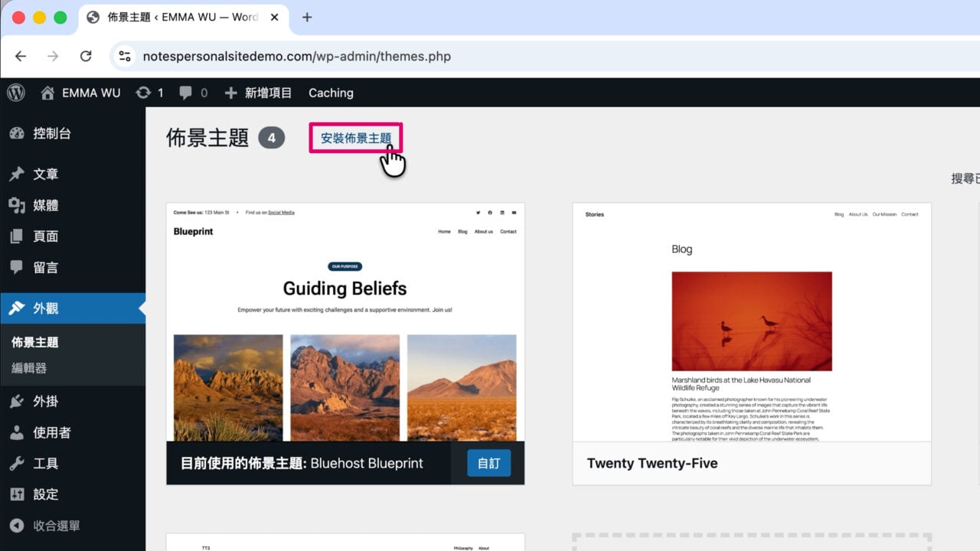Select 媒體 in the sidebar
The height and width of the screenshot is (551, 980).
[x=46, y=205]
